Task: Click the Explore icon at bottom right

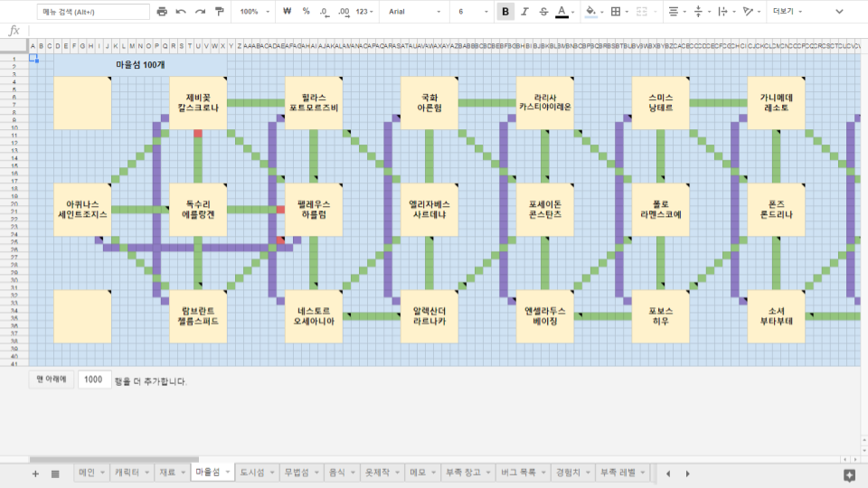Action: pos(849,474)
